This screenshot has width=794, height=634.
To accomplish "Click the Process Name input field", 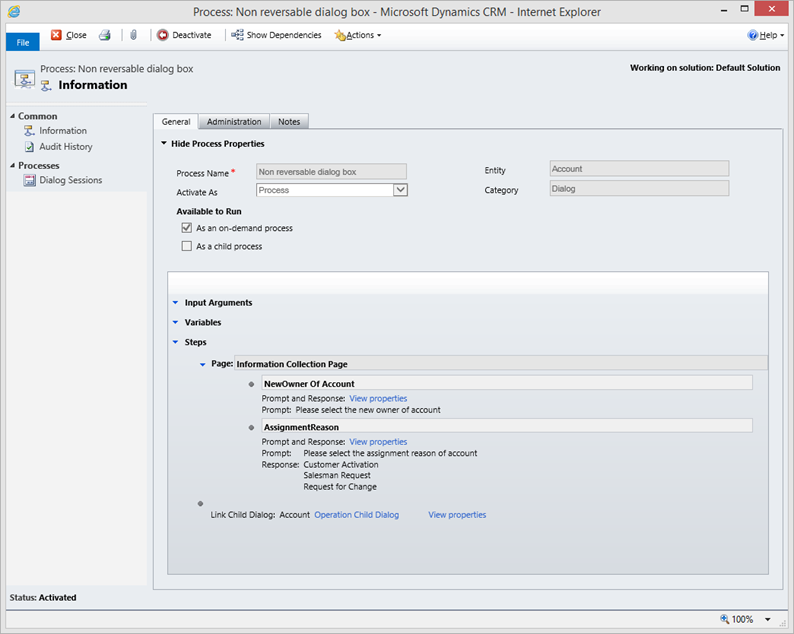I will coord(332,172).
